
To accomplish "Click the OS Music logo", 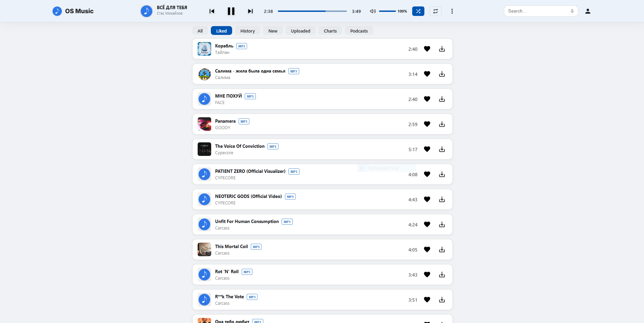I will [x=73, y=11].
